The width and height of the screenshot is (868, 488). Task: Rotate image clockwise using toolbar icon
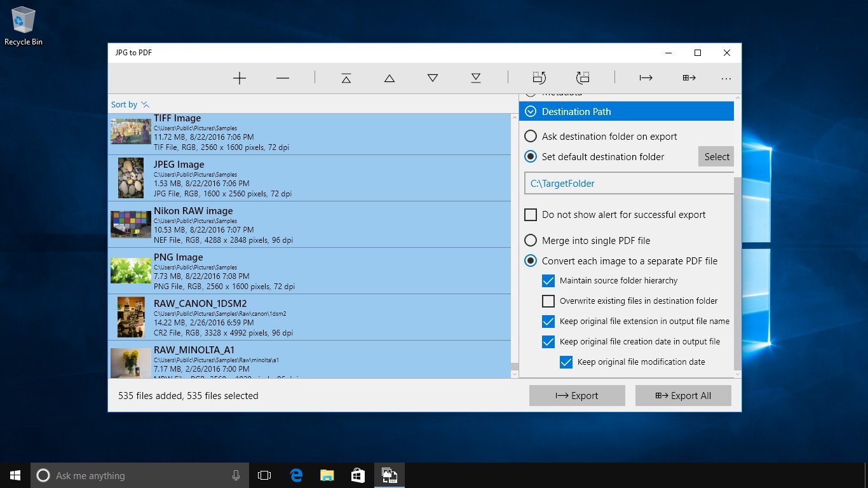(x=583, y=78)
